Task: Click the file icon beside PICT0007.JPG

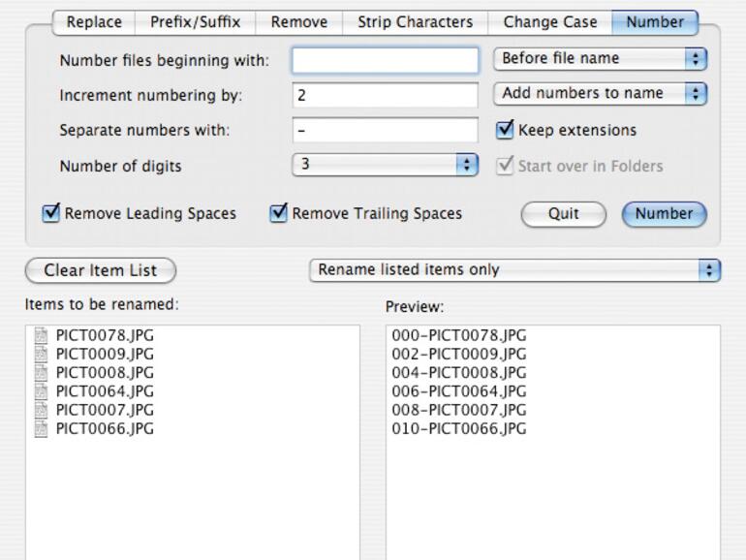Action: (x=41, y=410)
